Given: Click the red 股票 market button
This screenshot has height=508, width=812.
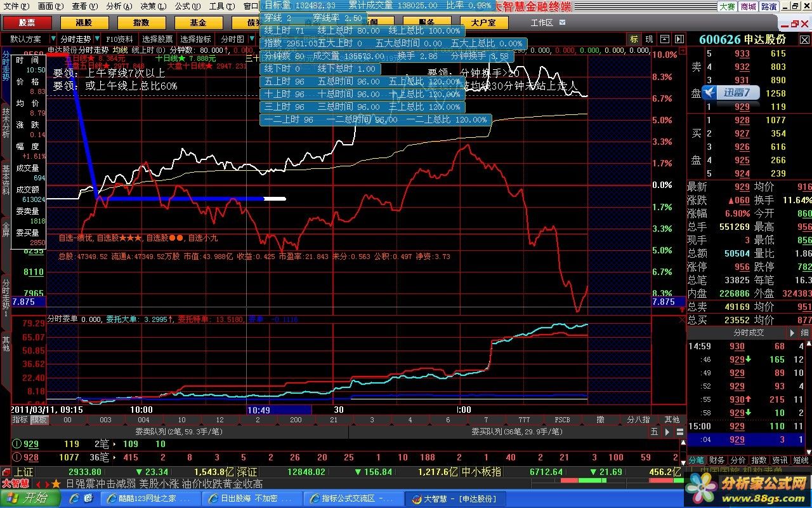Looking at the screenshot, I should [x=27, y=22].
